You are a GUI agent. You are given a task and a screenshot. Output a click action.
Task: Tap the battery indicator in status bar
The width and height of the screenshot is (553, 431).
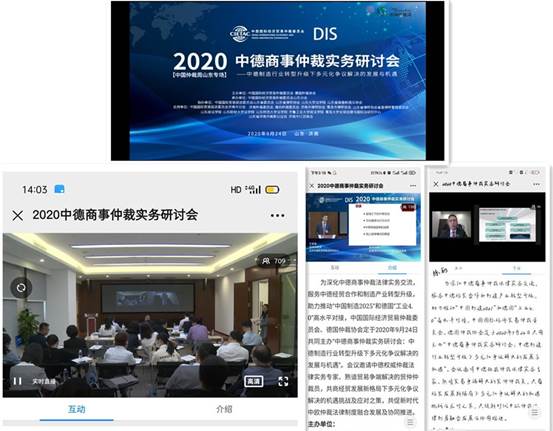tap(272, 190)
